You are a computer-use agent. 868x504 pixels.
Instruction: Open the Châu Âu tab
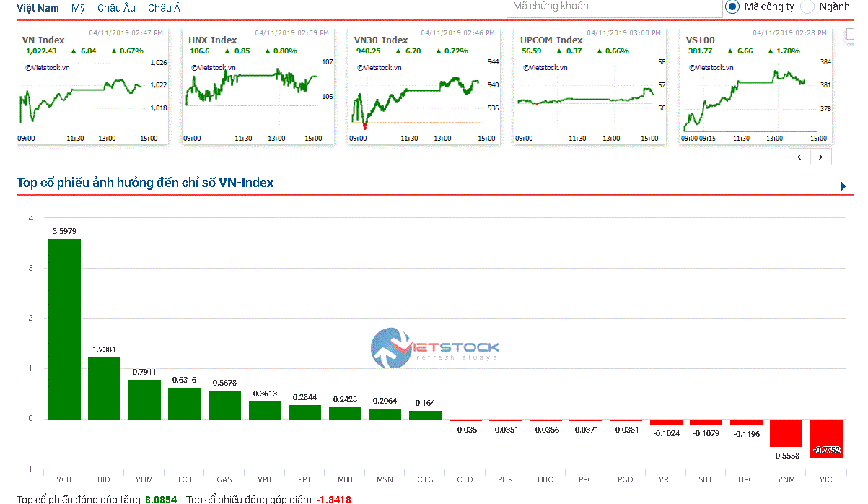point(116,8)
